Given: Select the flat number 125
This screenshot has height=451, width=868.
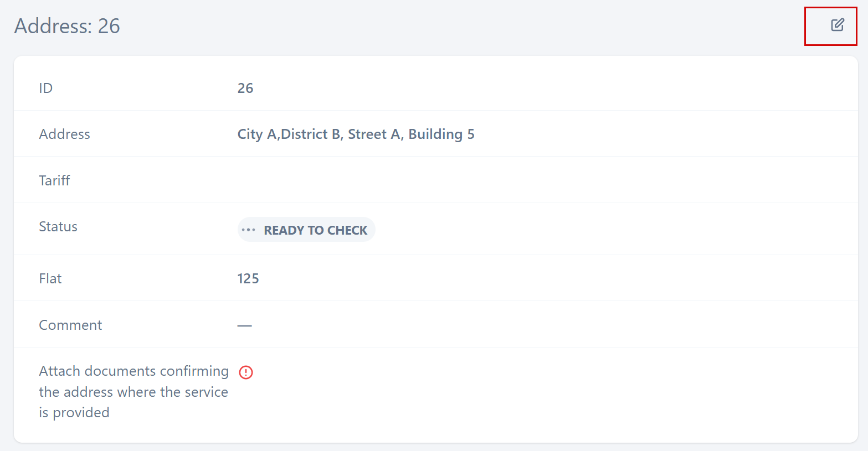Looking at the screenshot, I should [x=248, y=278].
